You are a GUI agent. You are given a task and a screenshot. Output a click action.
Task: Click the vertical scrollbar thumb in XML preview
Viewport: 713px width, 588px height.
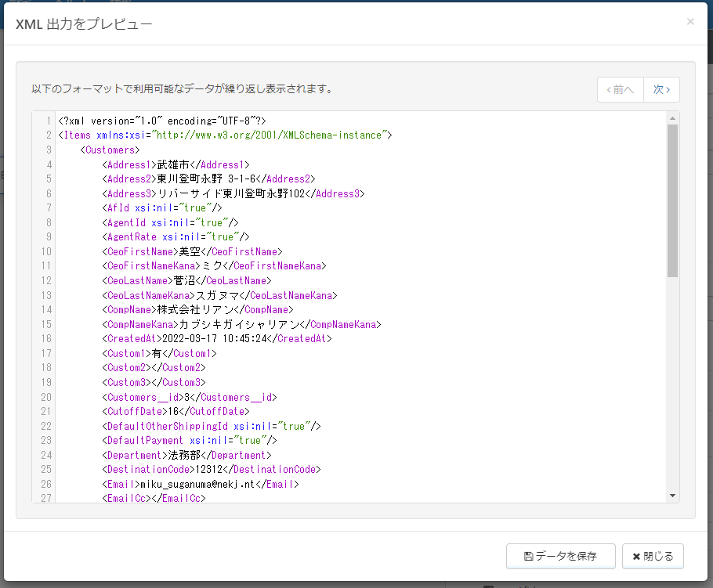point(672,200)
